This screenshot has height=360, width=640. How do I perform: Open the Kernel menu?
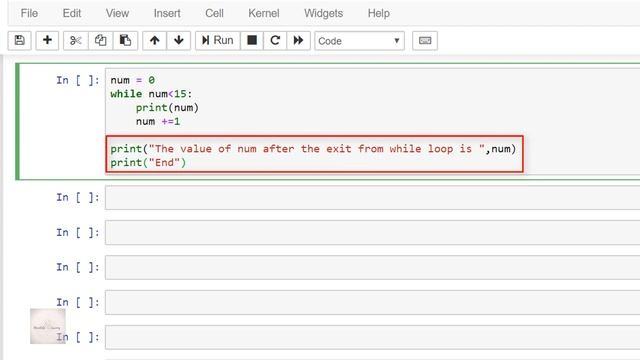264,13
